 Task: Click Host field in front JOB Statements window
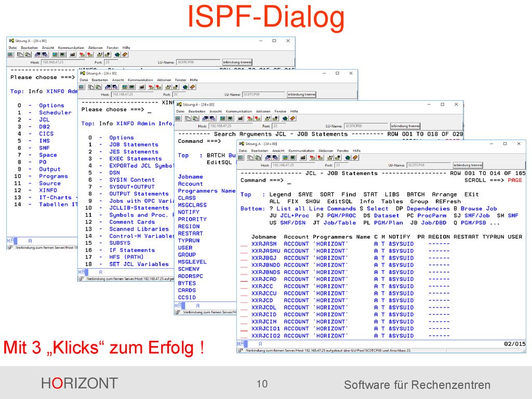(x=293, y=165)
